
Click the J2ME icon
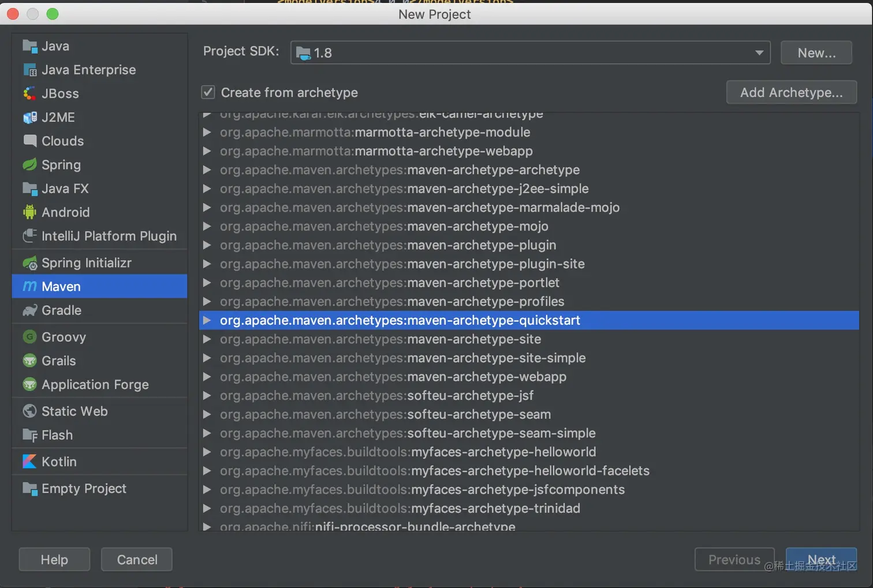tap(29, 117)
